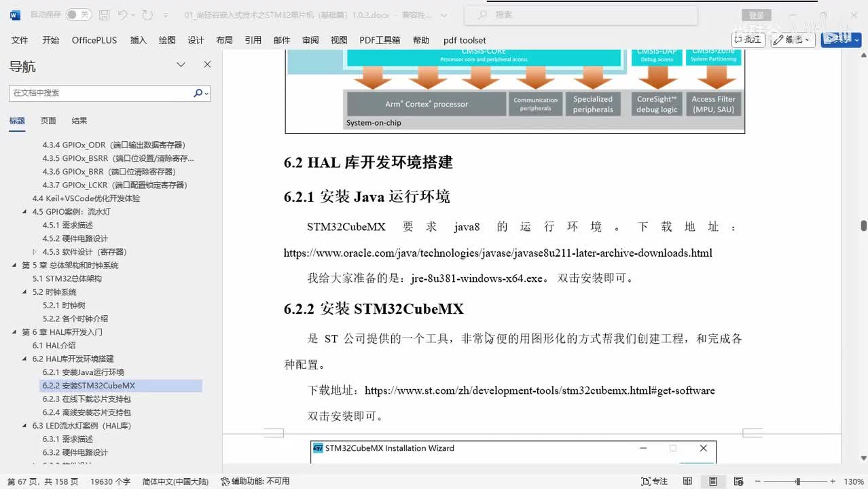This screenshot has width=868, height=489.
Task: Go to heading 5.1 STM32总体架构
Action: tap(67, 278)
